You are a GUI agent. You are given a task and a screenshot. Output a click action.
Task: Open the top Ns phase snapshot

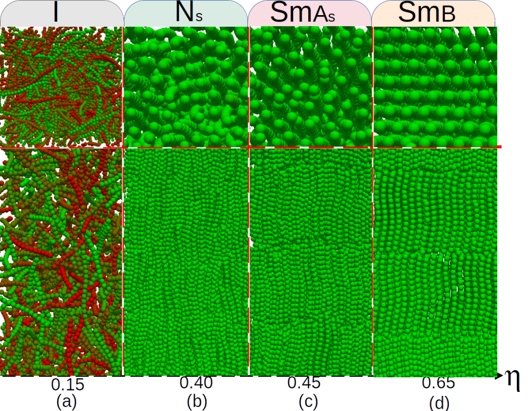(186, 87)
